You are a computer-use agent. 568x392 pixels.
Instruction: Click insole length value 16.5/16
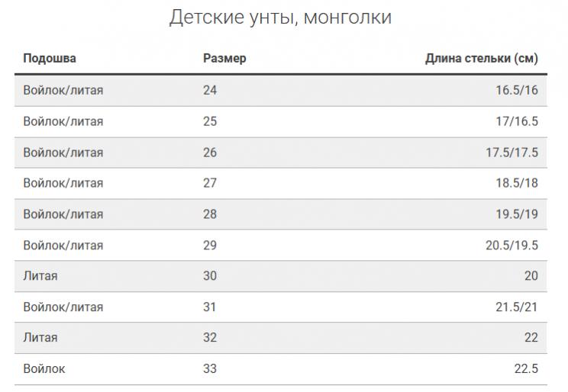click(516, 91)
